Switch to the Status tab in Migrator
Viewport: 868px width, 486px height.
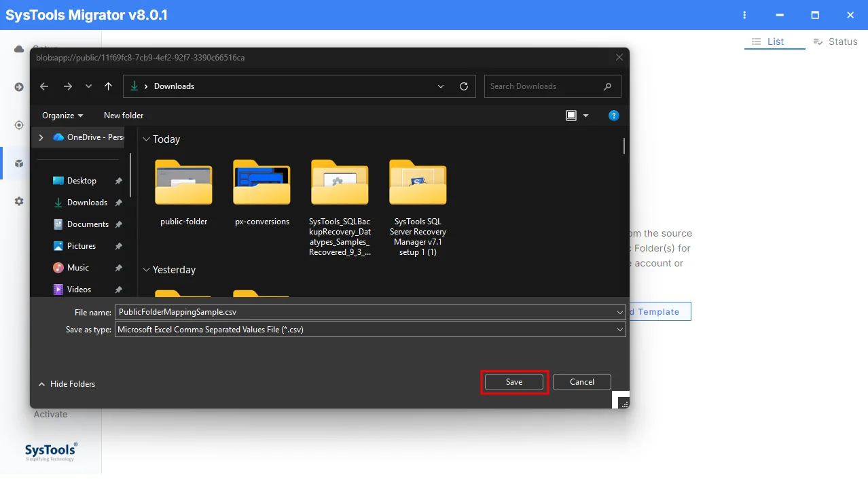[835, 41]
